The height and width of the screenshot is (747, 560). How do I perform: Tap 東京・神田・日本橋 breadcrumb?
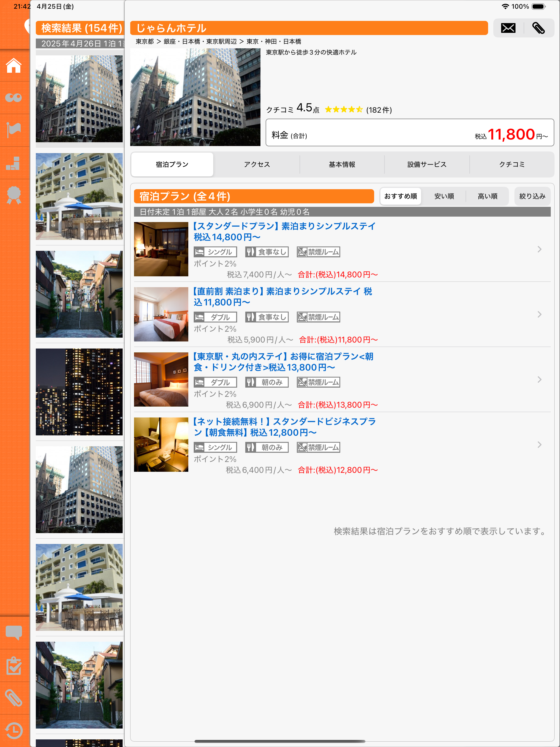coord(274,42)
